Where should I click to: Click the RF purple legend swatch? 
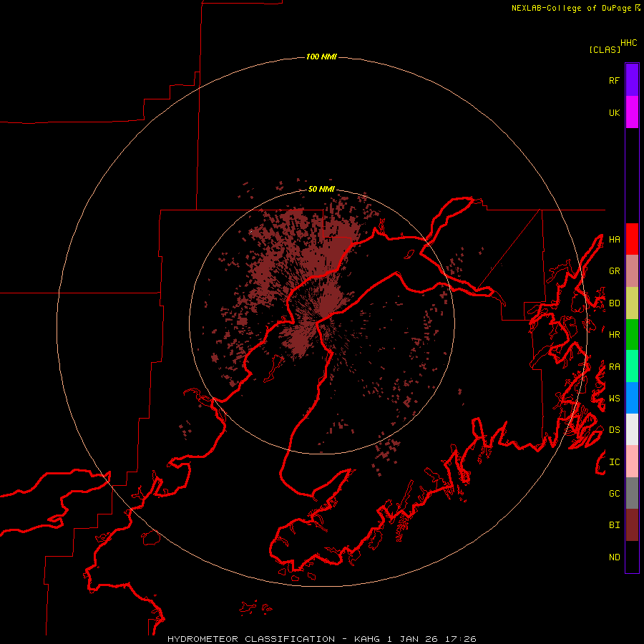pyautogui.click(x=632, y=80)
